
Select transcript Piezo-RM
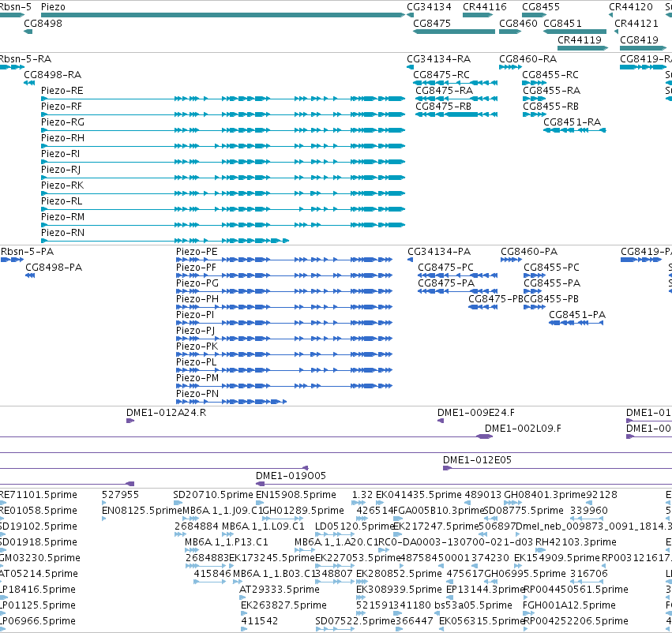click(x=223, y=225)
